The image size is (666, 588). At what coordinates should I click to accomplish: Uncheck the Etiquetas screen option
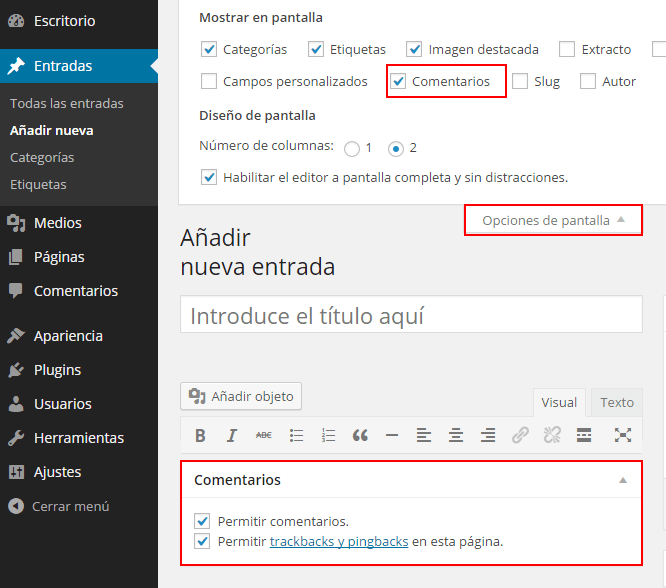coord(316,49)
